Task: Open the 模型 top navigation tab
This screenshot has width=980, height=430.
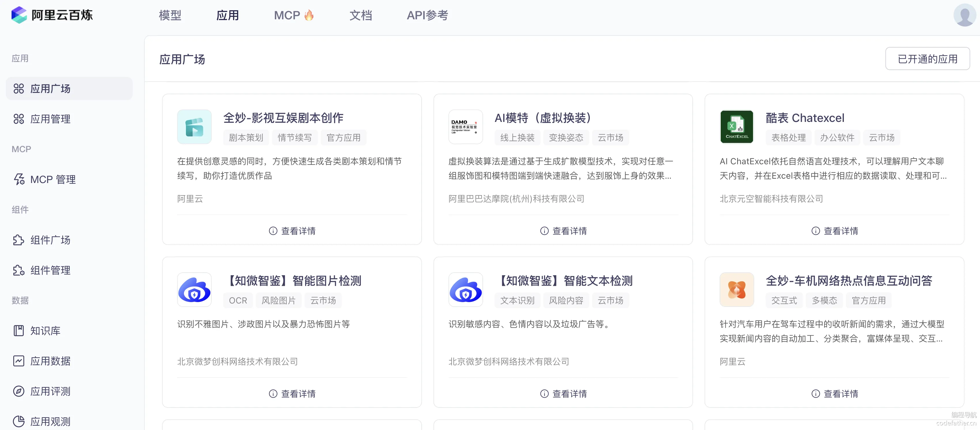Action: (x=170, y=15)
